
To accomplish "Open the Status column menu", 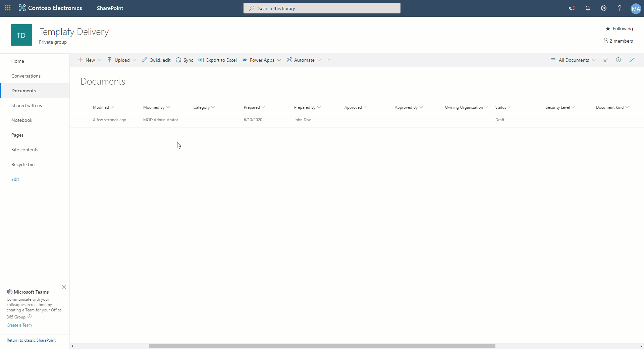I will (x=503, y=107).
